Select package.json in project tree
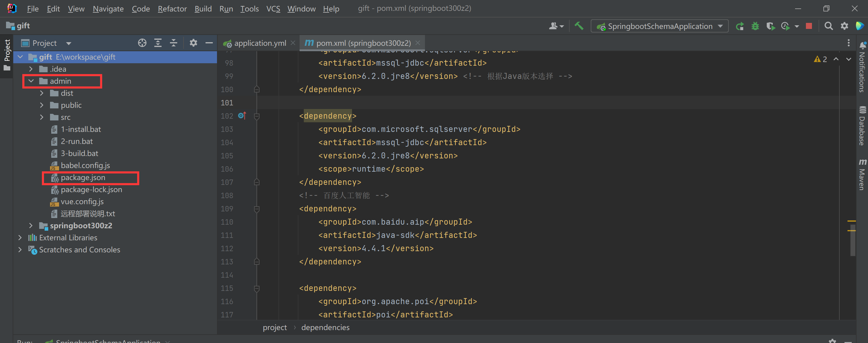Image resolution: width=868 pixels, height=343 pixels. tap(83, 177)
